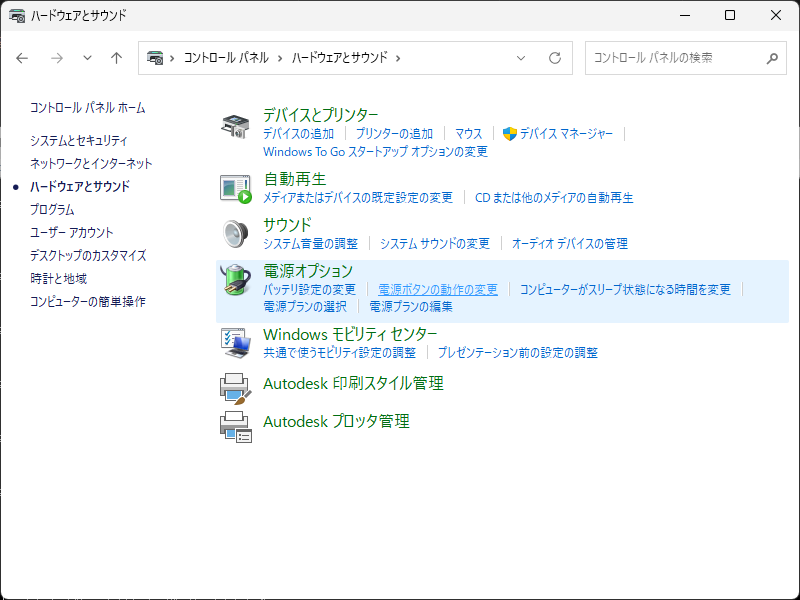Screen dimensions: 800x600
Task: Click CD または他のメディアの自動再生 link
Action: pyautogui.click(x=554, y=197)
